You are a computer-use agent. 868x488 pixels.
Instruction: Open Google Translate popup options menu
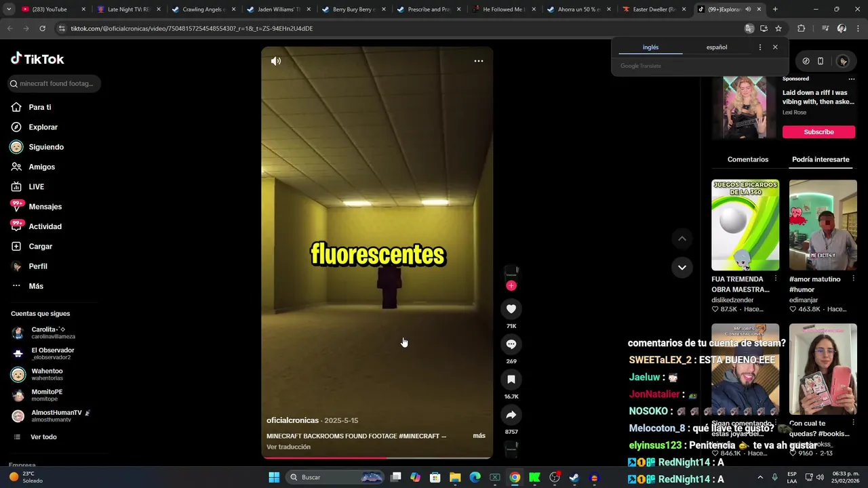pos(759,47)
